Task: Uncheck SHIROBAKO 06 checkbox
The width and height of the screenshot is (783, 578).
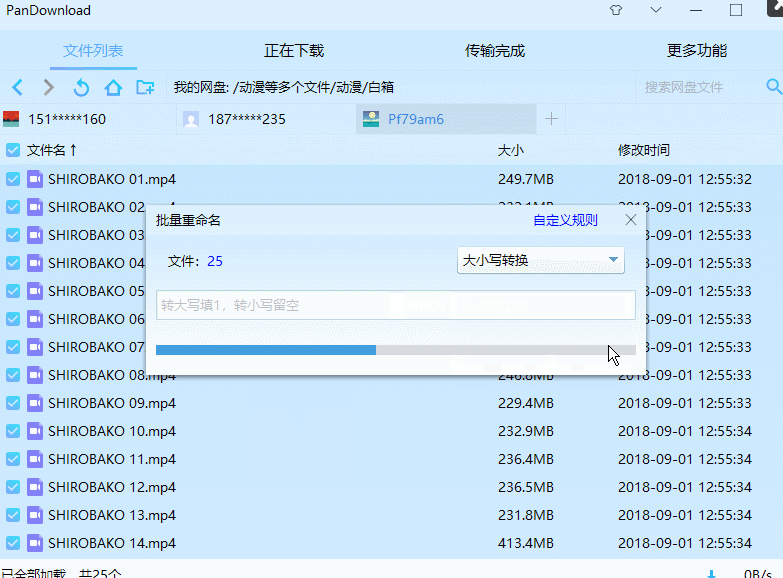Action: [x=13, y=319]
